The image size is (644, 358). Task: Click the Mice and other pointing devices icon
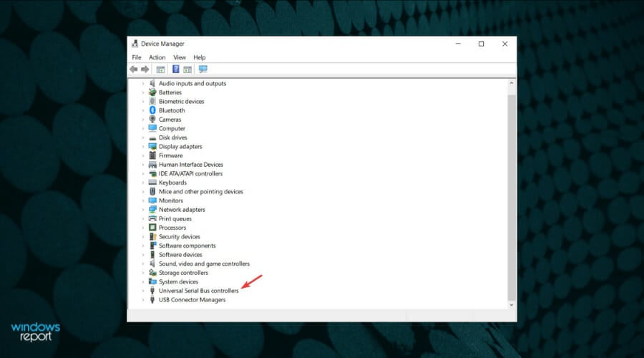(152, 192)
